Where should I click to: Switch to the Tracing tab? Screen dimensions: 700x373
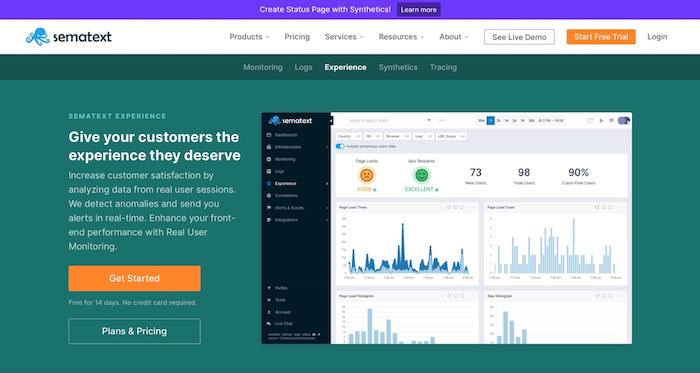[443, 67]
